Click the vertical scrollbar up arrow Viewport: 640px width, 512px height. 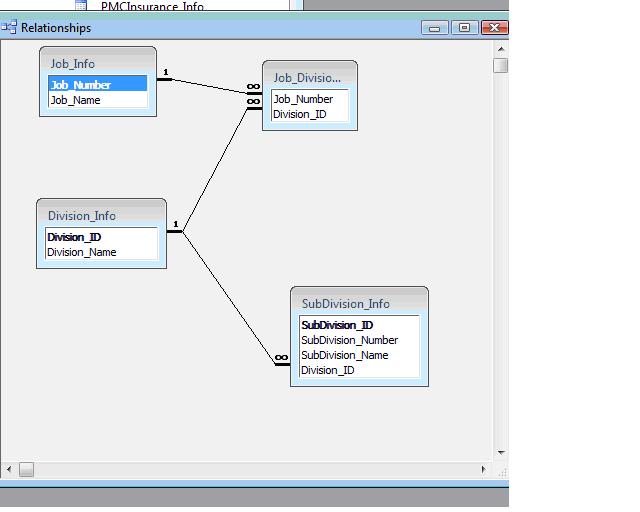(x=501, y=49)
